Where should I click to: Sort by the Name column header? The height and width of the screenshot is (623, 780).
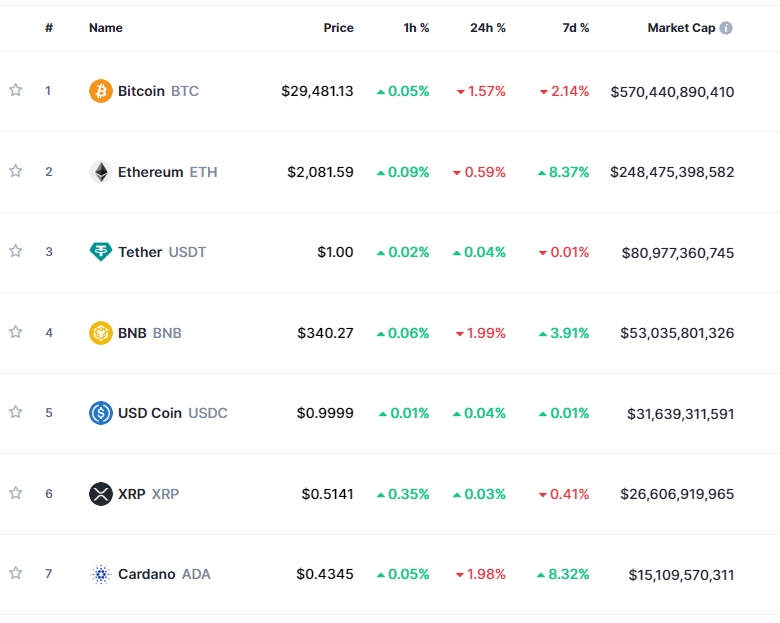coord(106,28)
